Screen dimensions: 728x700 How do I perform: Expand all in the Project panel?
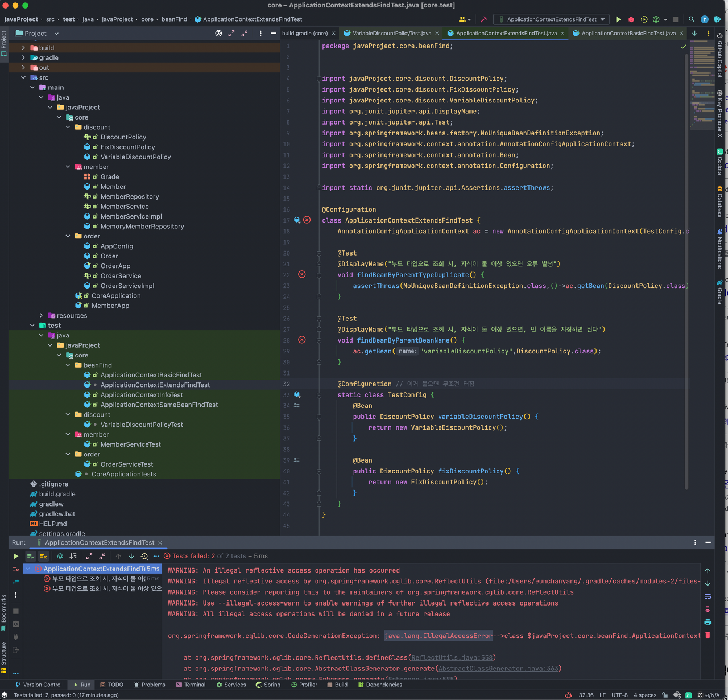click(x=231, y=34)
